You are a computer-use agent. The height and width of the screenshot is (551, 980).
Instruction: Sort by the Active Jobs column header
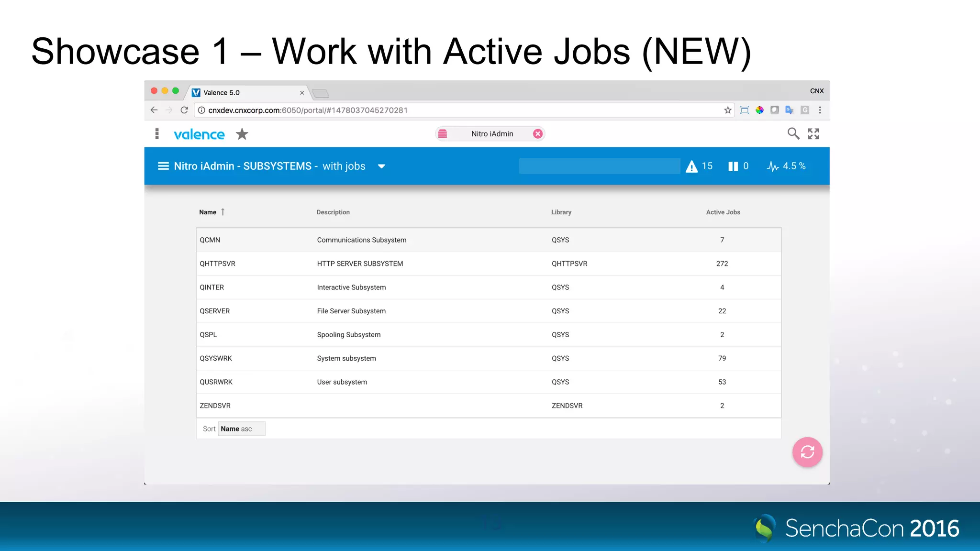[x=723, y=212]
